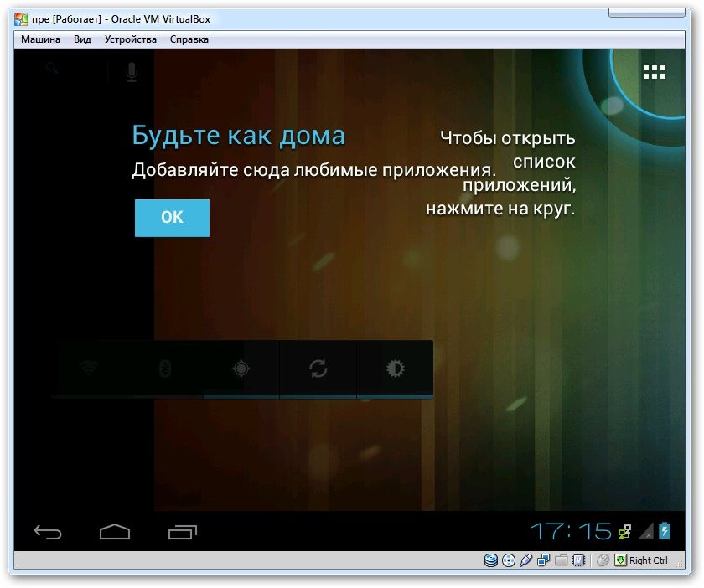Click the Right Ctrl host key label

point(649,560)
